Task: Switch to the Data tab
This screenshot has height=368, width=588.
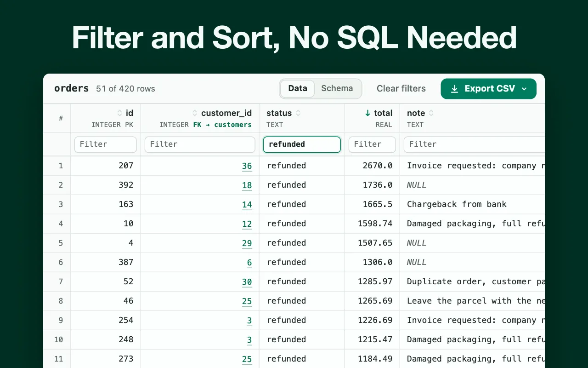Action: point(298,88)
